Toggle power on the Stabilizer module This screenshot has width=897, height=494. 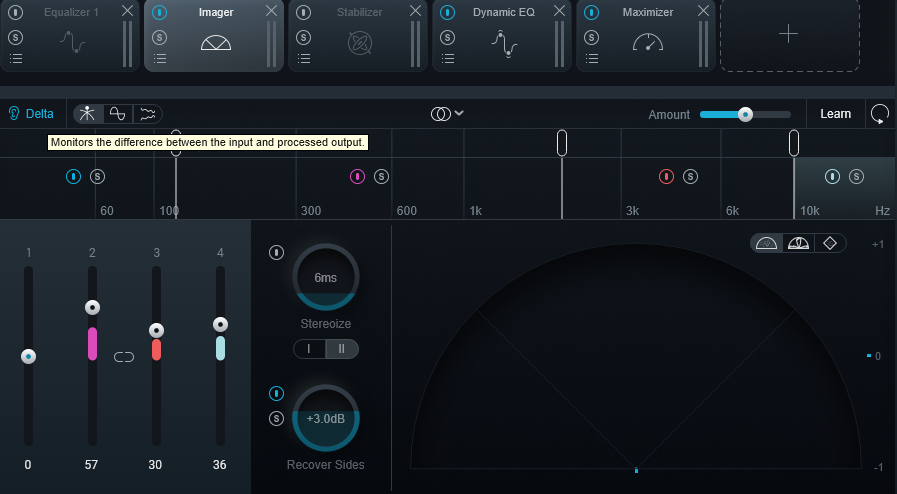pyautogui.click(x=303, y=12)
